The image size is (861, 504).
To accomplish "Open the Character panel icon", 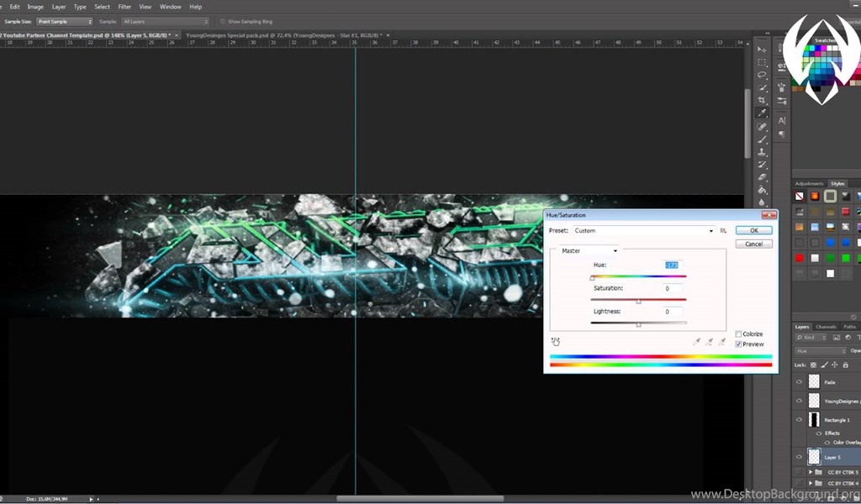I will [782, 121].
